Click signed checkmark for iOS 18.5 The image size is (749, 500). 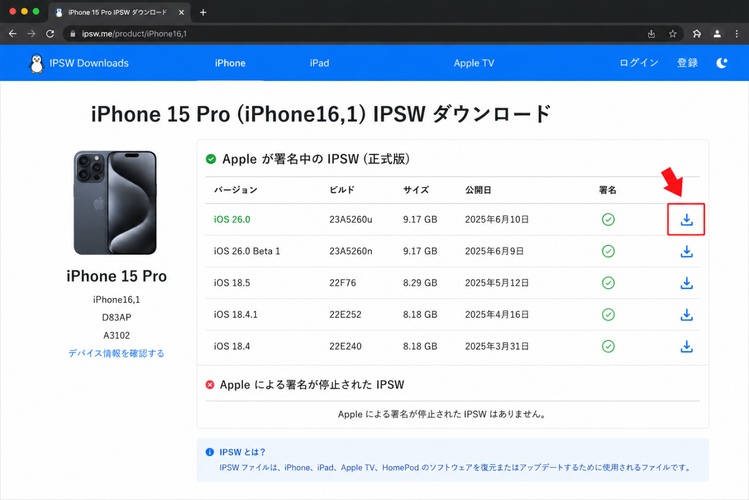coord(608,283)
